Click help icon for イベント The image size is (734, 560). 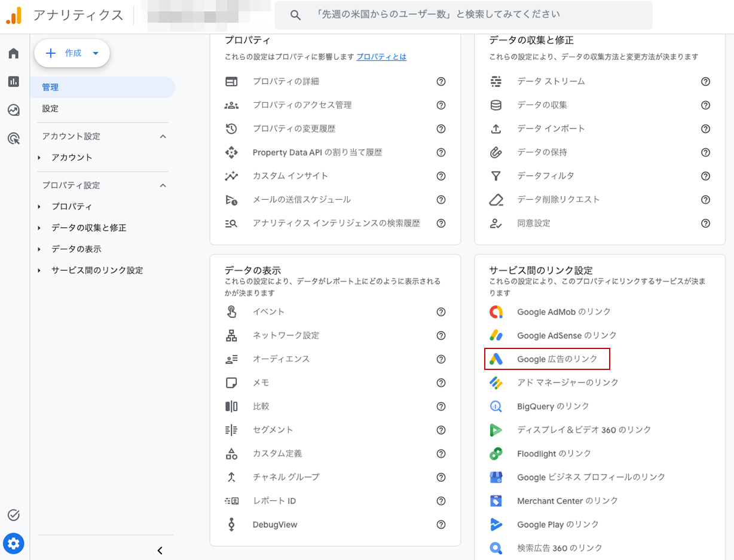[x=441, y=312]
